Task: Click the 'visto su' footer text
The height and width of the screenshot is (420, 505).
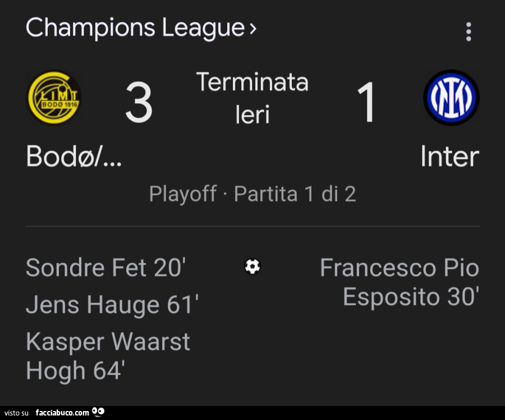Action: [x=16, y=413]
